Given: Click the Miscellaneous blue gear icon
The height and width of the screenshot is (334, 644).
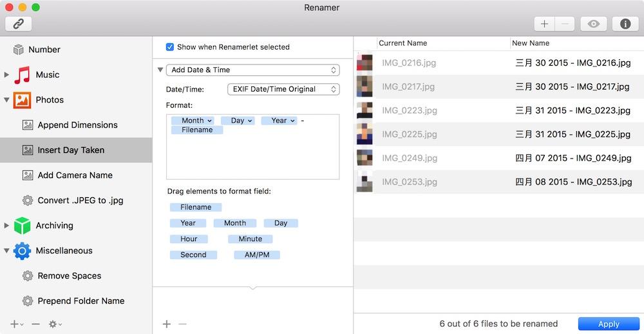Looking at the screenshot, I should tap(22, 250).
